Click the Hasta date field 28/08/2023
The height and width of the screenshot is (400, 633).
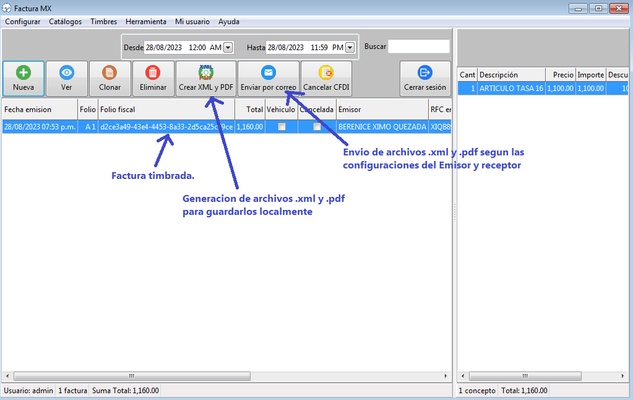point(286,48)
